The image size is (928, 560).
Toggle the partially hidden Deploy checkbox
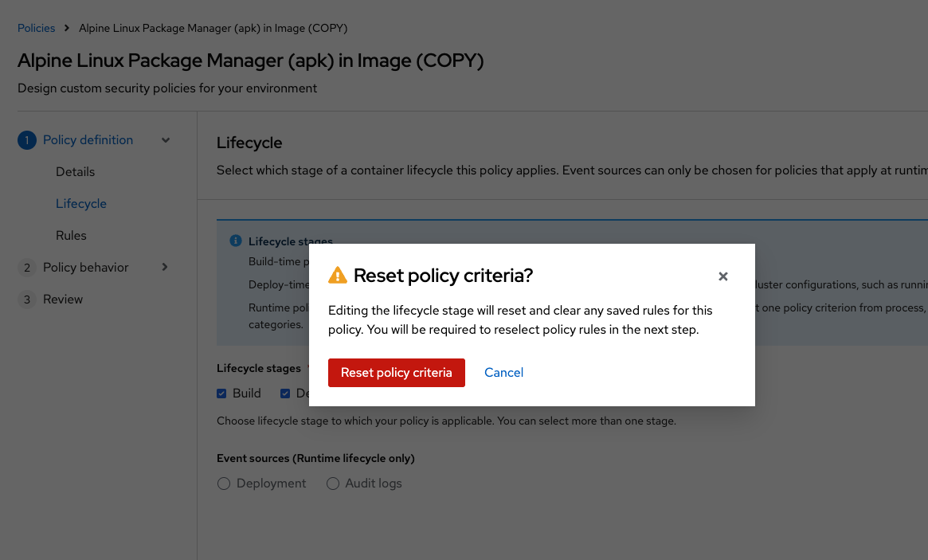tap(285, 394)
